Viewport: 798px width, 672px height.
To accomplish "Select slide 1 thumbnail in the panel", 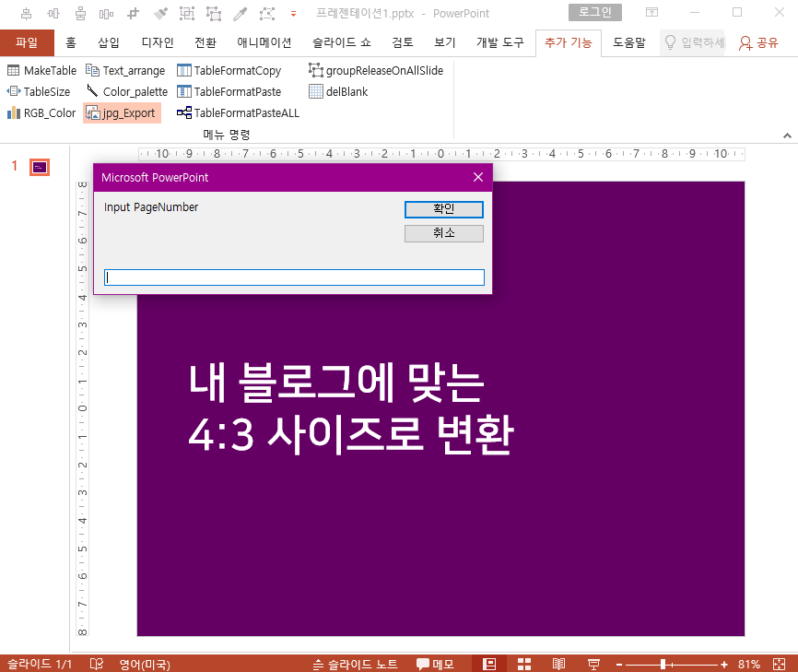I will (x=40, y=168).
